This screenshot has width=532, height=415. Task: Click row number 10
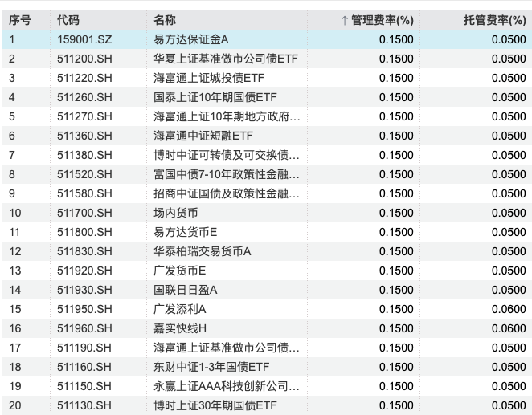pyautogui.click(x=15, y=213)
